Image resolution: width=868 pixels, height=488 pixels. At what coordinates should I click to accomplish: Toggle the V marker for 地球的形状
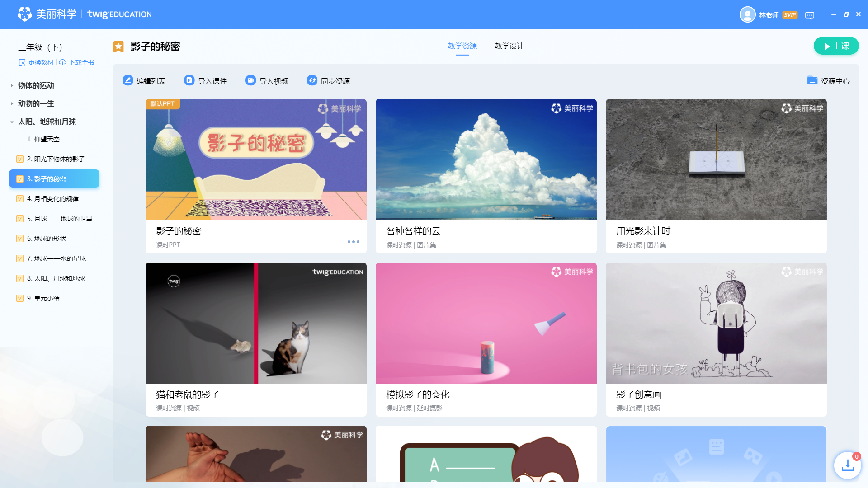[20, 239]
